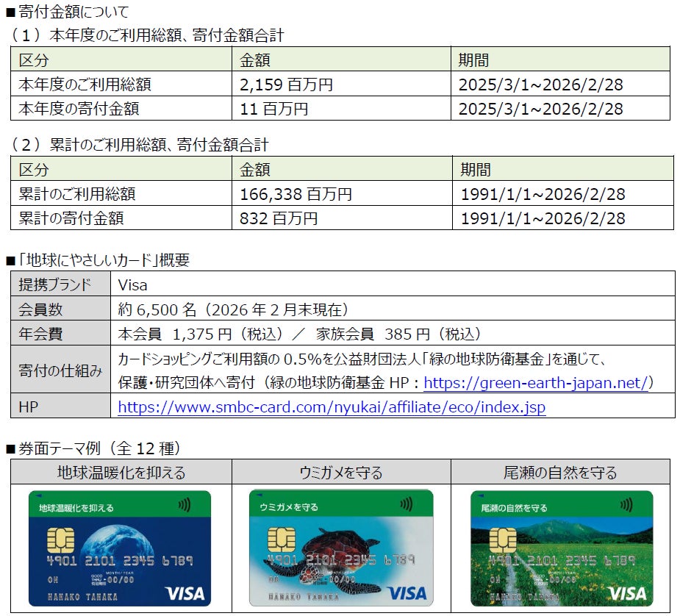Click the 区分 header in first table
Image resolution: width=680 pixels, height=616 pixels.
point(121,60)
